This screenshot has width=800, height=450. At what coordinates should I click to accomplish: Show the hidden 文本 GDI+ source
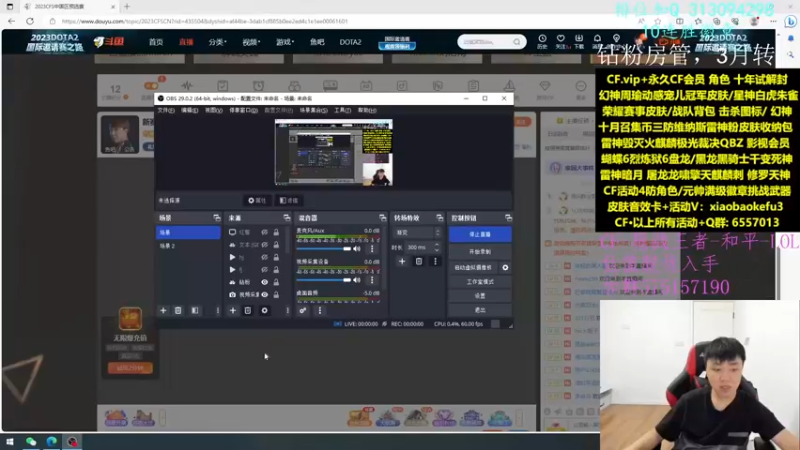click(x=264, y=245)
